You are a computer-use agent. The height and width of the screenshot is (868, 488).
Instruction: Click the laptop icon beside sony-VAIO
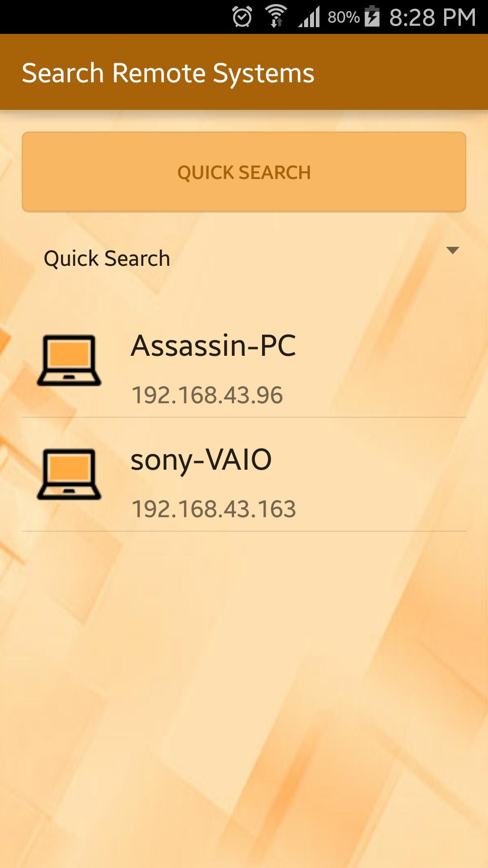pos(69,474)
